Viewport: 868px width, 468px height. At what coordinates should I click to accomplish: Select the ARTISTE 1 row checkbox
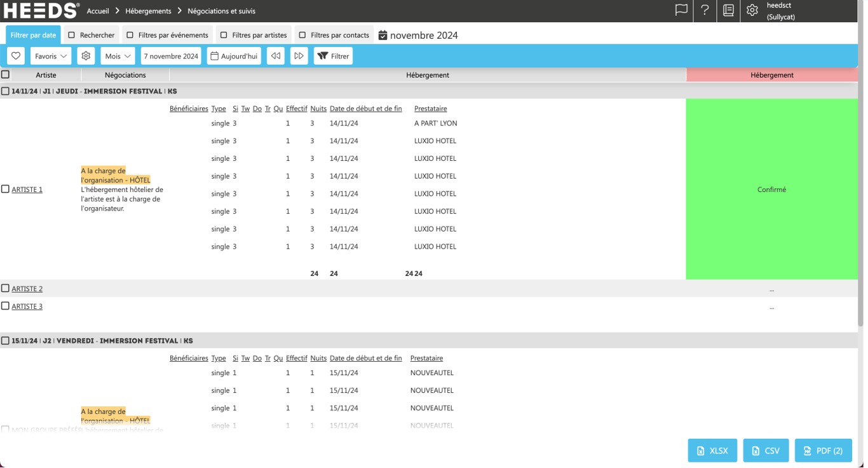[x=5, y=189]
